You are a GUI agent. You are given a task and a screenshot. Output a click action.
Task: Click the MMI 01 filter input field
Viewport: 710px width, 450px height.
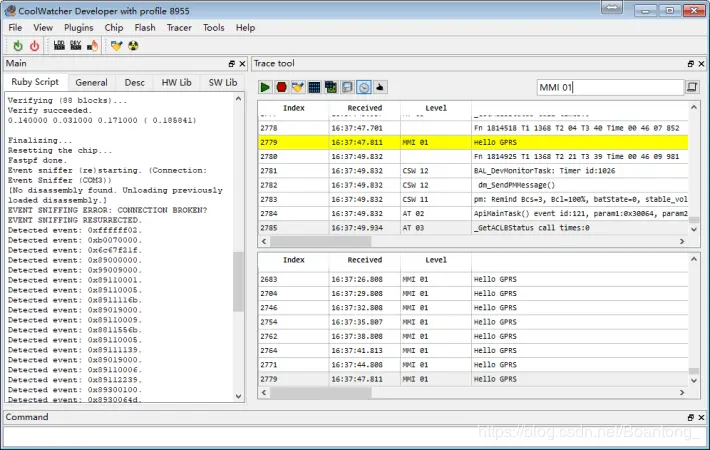[x=610, y=87]
